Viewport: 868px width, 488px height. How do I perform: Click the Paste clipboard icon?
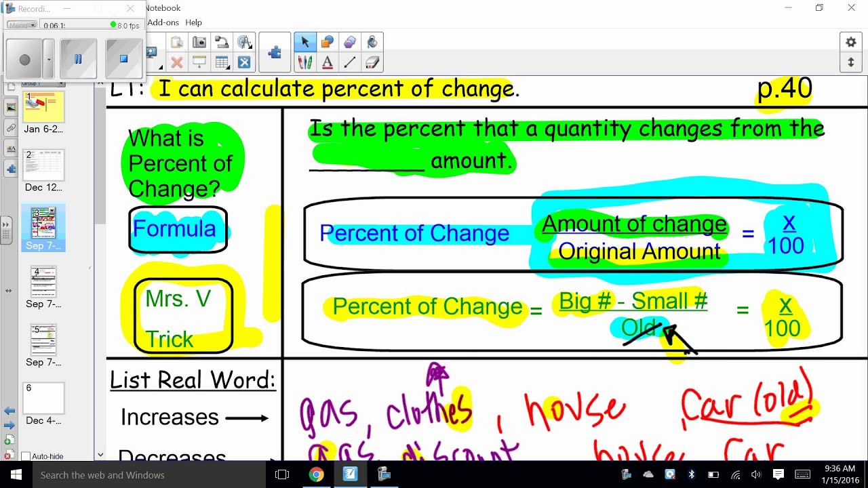point(177,42)
